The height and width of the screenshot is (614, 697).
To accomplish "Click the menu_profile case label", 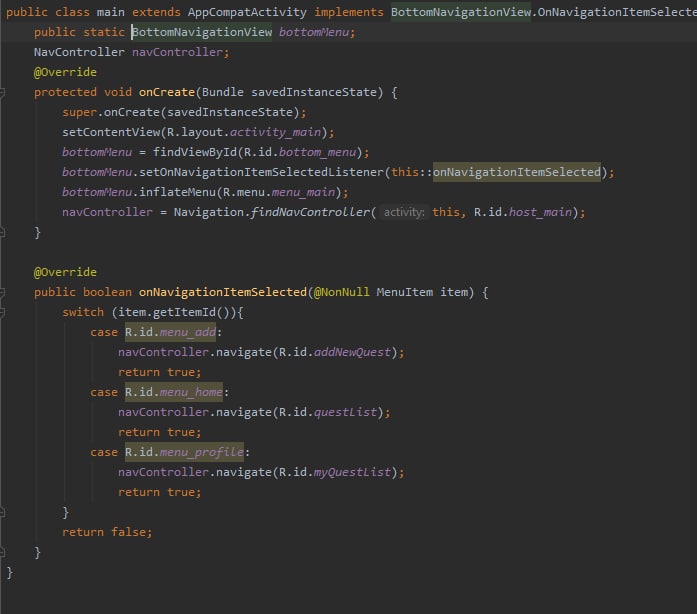I will pos(184,452).
